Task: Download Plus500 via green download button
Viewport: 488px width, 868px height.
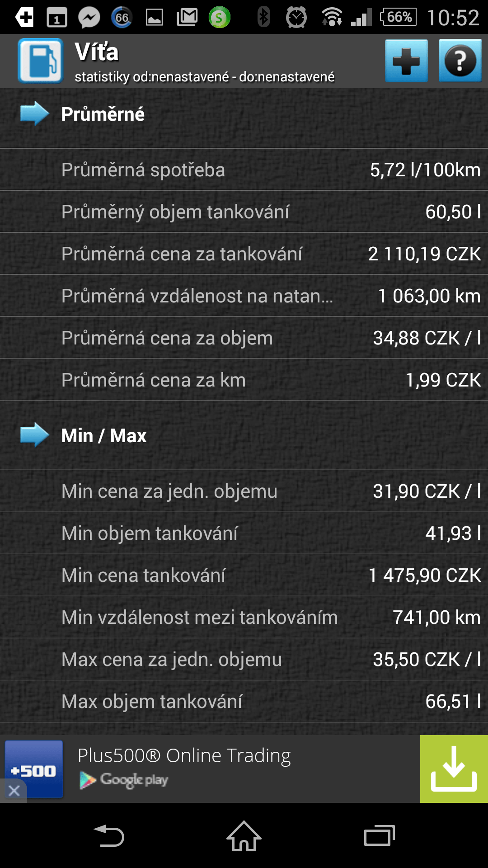Action: point(454,769)
